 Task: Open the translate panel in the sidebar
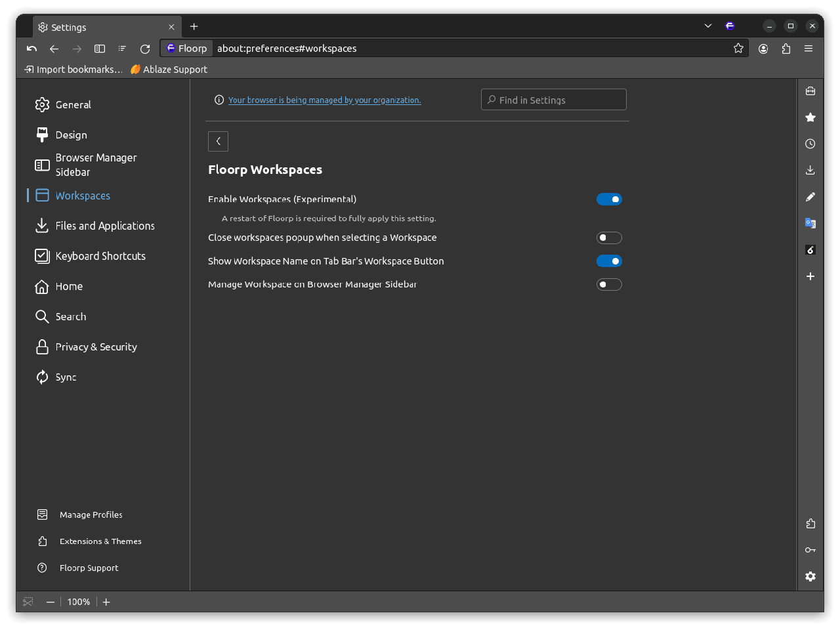click(810, 223)
